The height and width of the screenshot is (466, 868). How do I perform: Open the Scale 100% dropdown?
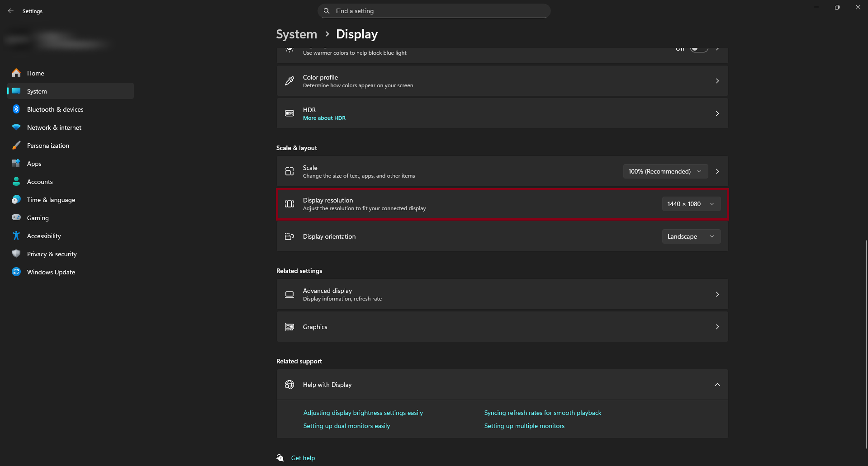[665, 171]
